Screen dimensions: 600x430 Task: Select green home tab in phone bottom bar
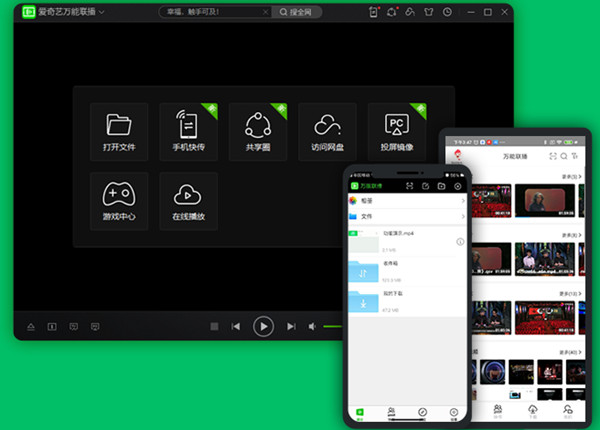tap(360, 413)
